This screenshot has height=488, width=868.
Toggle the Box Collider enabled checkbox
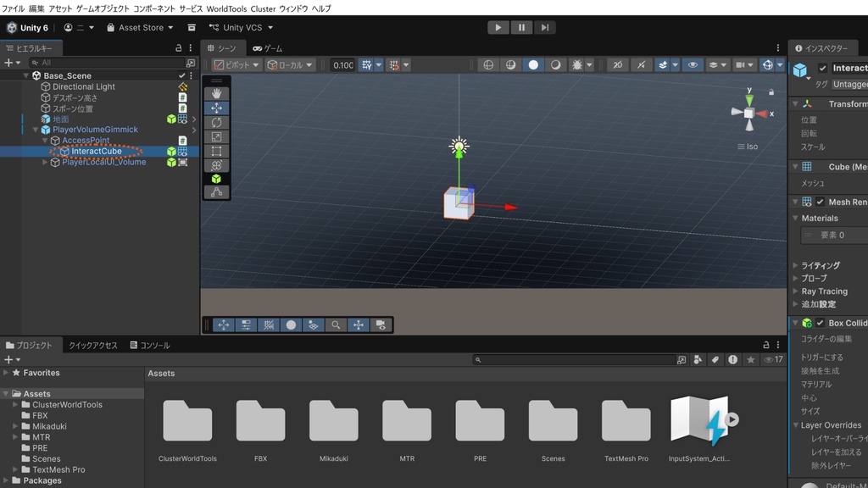coord(821,323)
